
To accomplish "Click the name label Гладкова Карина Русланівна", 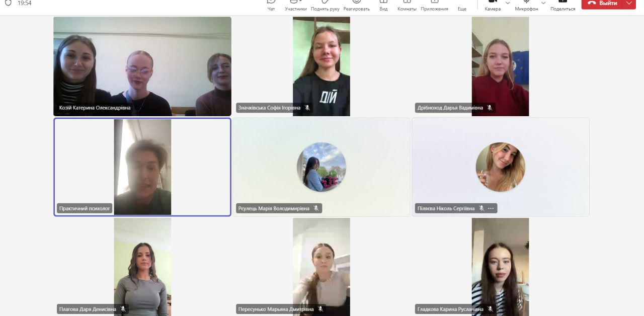I will click(450, 309).
